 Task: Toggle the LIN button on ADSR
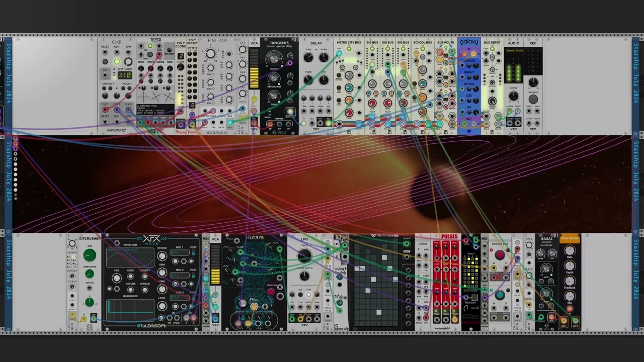[245, 102]
